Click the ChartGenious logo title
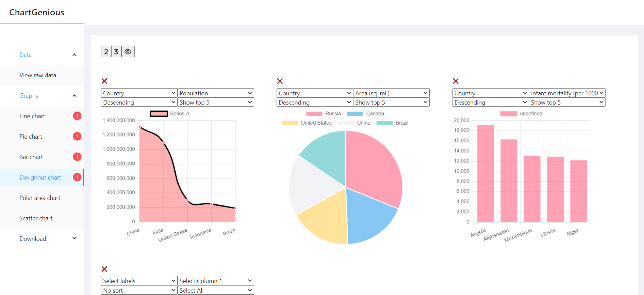This screenshot has width=644, height=295. 37,12
